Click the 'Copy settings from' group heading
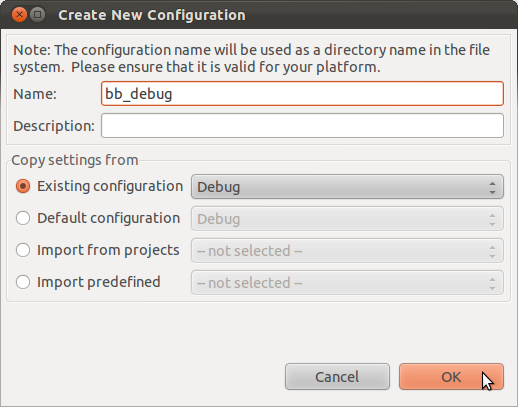 (x=75, y=160)
